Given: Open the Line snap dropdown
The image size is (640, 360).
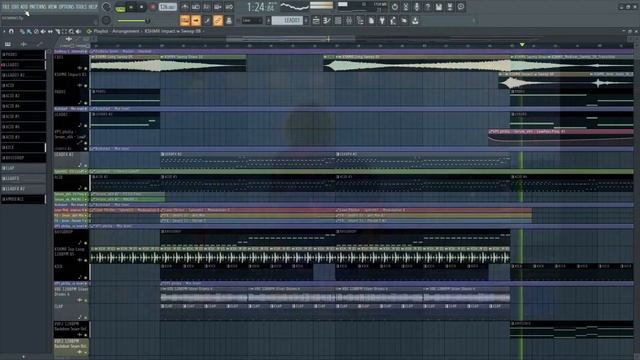Looking at the screenshot, I should coord(252,20).
